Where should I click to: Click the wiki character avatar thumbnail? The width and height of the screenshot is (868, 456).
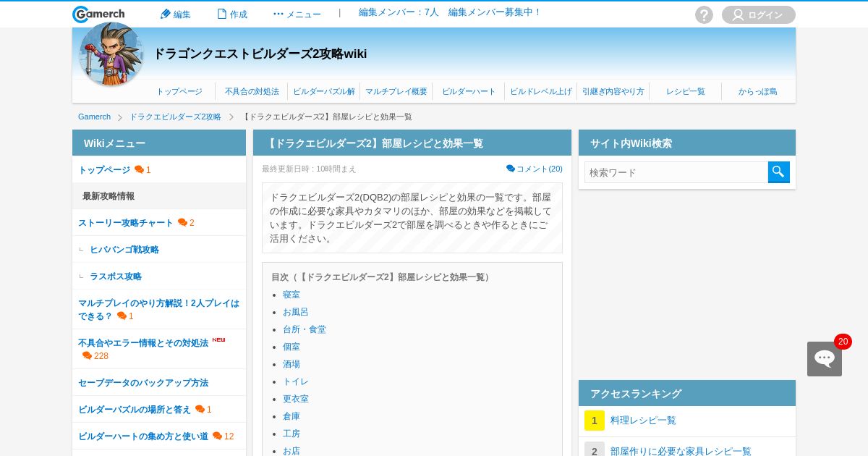(111, 54)
